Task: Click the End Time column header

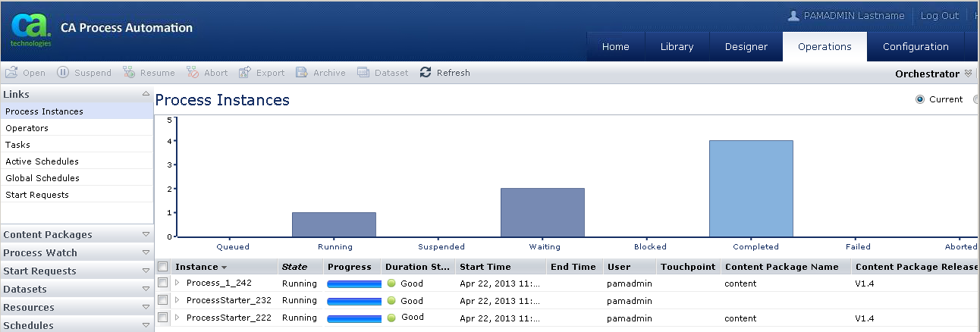Action: [576, 267]
